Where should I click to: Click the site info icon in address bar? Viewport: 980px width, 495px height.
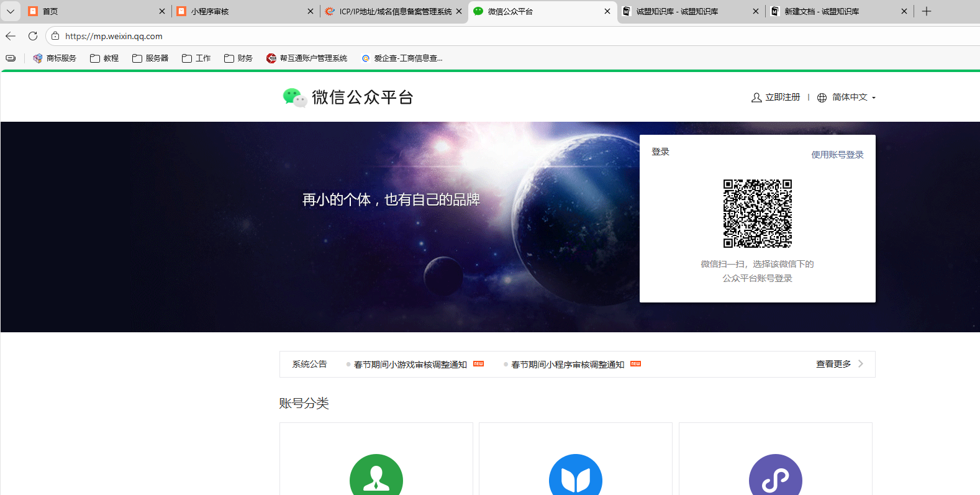coord(55,36)
